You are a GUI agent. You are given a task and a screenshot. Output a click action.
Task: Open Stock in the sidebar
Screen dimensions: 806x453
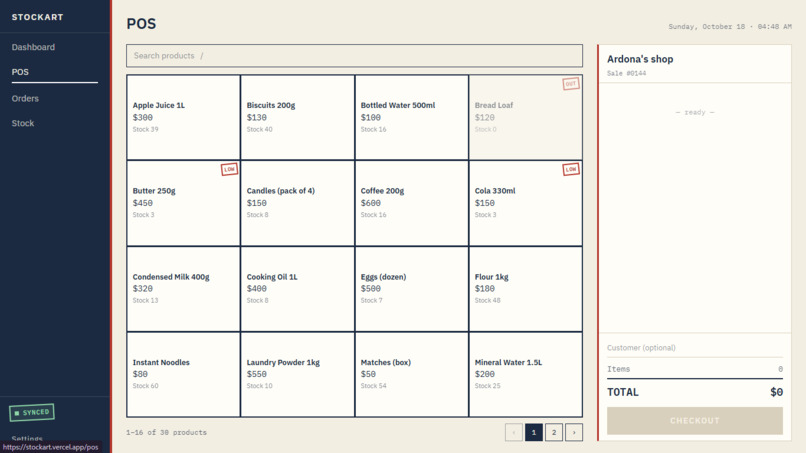pyautogui.click(x=23, y=123)
